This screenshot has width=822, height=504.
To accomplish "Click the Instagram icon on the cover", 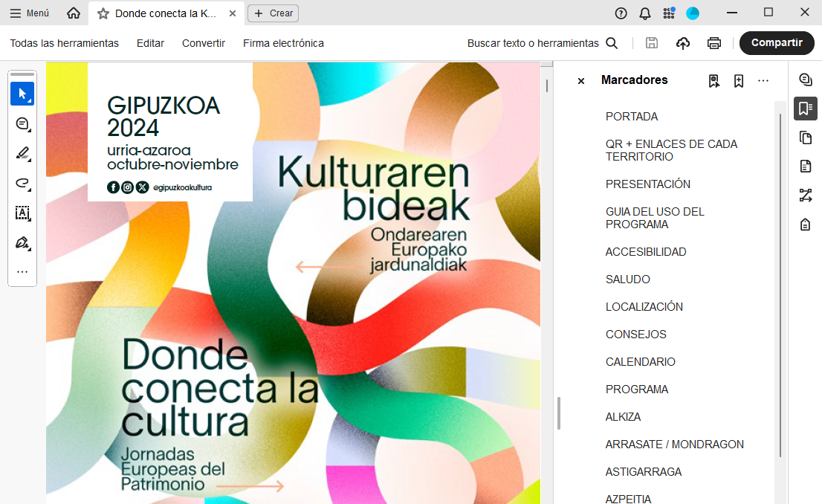I will [127, 187].
